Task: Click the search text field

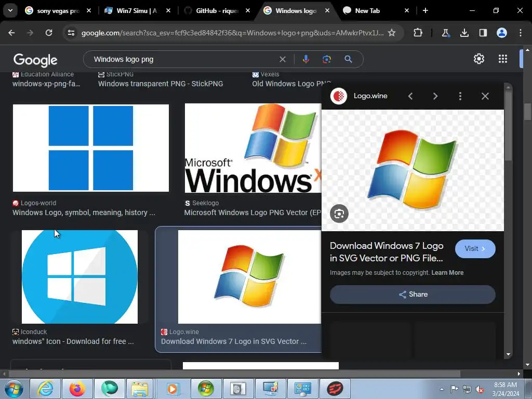Action: pyautogui.click(x=183, y=59)
